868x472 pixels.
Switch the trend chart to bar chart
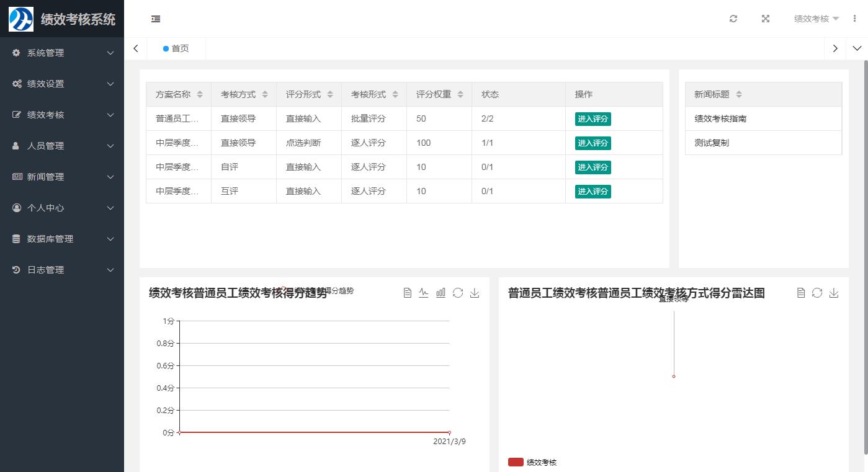(441, 293)
